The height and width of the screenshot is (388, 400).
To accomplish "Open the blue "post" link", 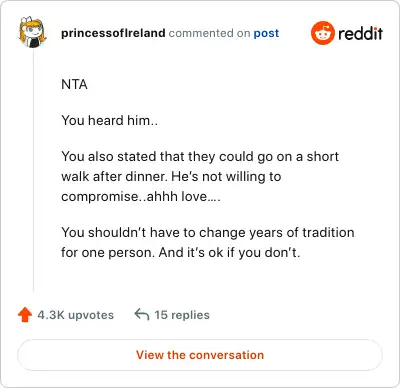I will [266, 33].
